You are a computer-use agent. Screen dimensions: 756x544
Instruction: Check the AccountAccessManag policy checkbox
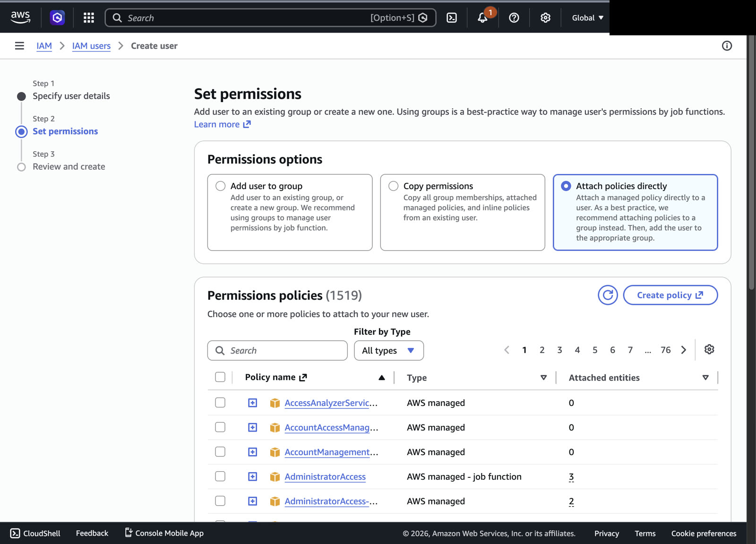(x=220, y=427)
